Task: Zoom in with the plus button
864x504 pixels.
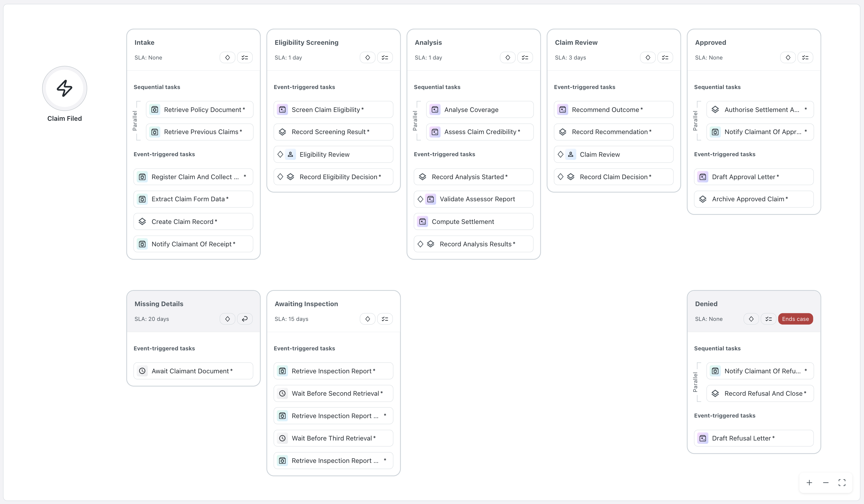Action: (810, 483)
